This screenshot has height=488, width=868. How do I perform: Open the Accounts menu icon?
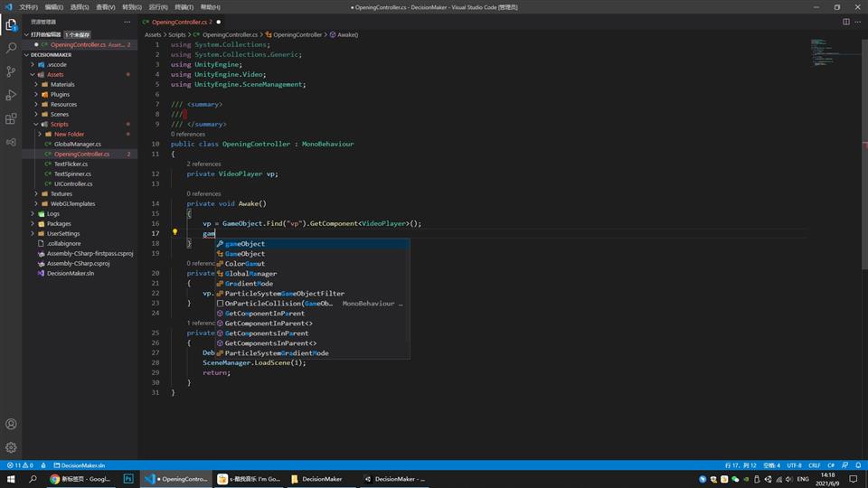[11, 425]
